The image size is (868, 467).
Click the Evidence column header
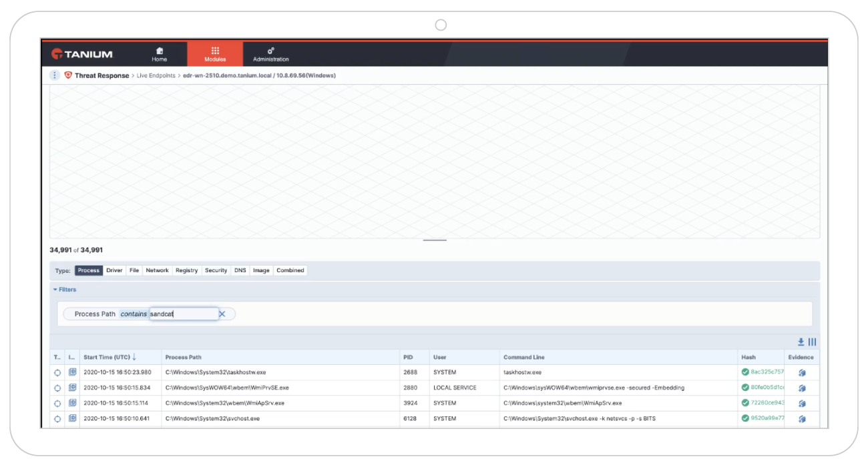coord(801,357)
